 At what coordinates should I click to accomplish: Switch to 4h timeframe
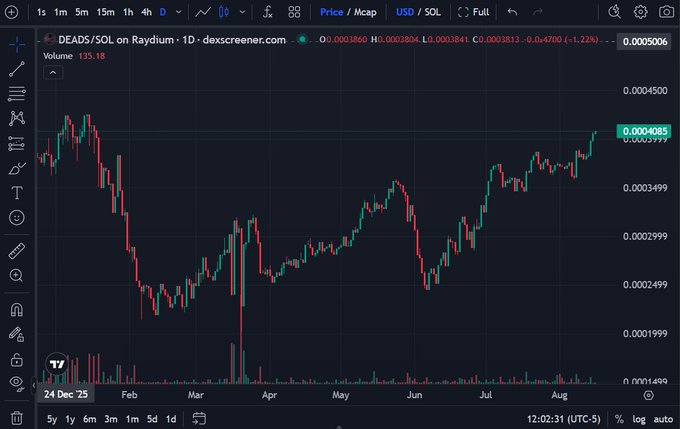(147, 12)
